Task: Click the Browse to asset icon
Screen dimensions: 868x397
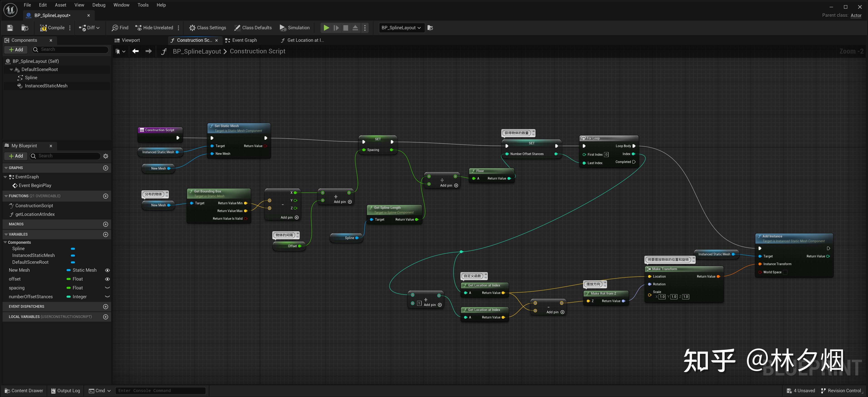Action: 25,28
